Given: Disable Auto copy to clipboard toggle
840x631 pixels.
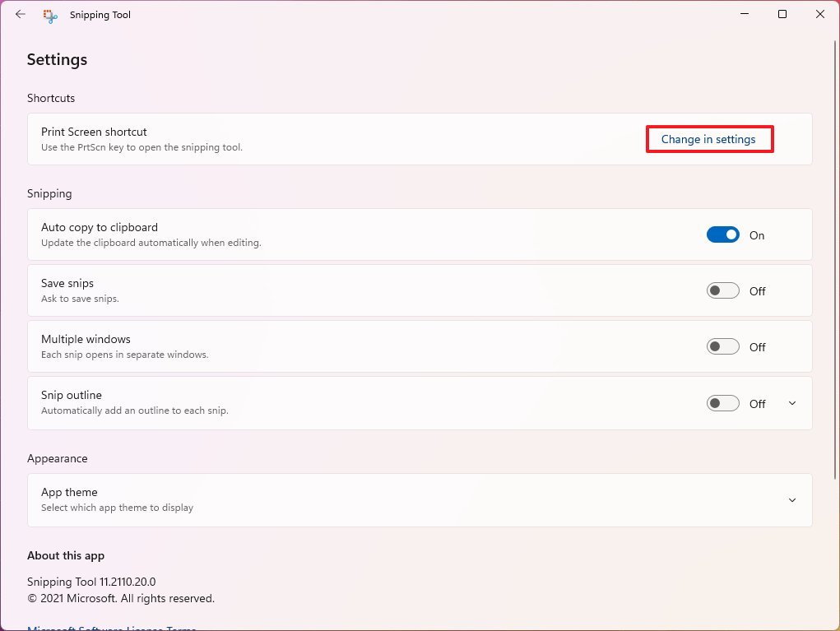Looking at the screenshot, I should (x=722, y=234).
